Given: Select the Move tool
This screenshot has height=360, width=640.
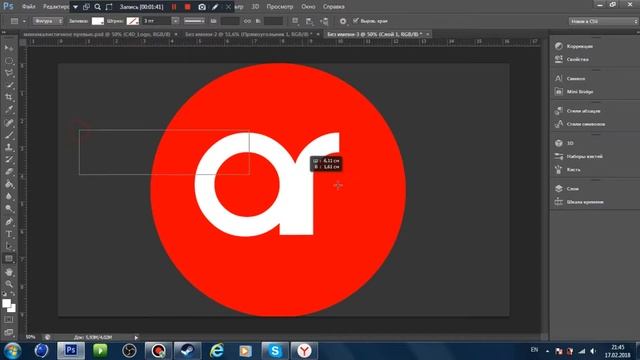Looking at the screenshot, I should pyautogui.click(x=9, y=48).
